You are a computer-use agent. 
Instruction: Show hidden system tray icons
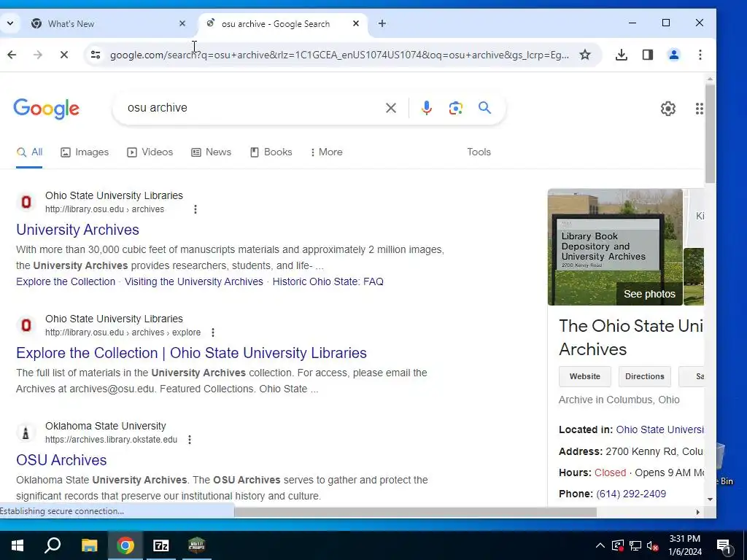(600, 545)
